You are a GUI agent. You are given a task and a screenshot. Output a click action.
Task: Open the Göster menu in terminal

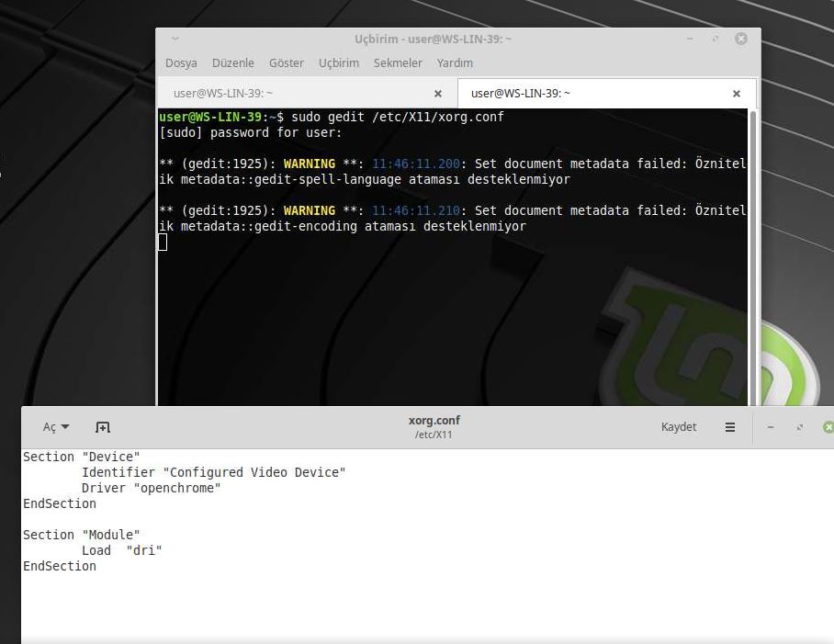pyautogui.click(x=287, y=63)
